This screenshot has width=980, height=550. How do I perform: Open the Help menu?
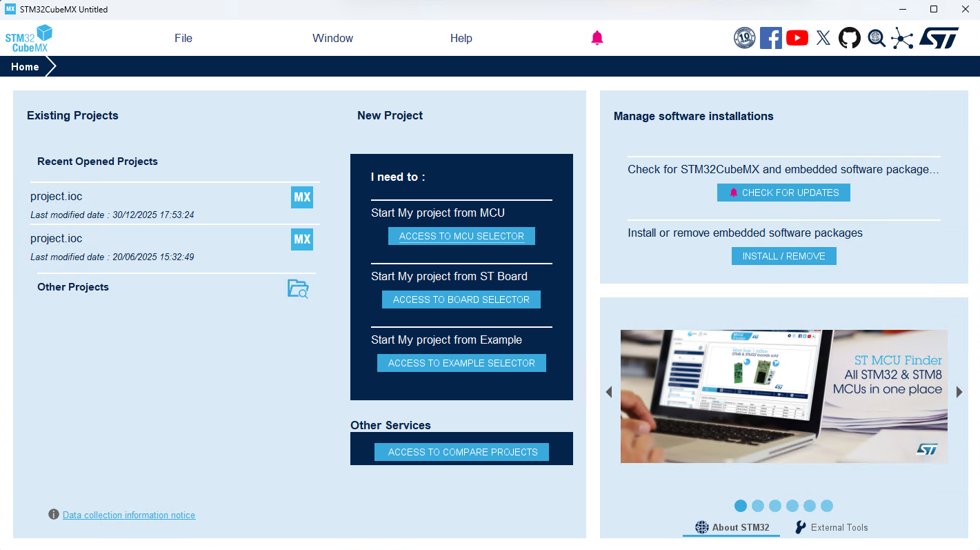click(x=461, y=38)
